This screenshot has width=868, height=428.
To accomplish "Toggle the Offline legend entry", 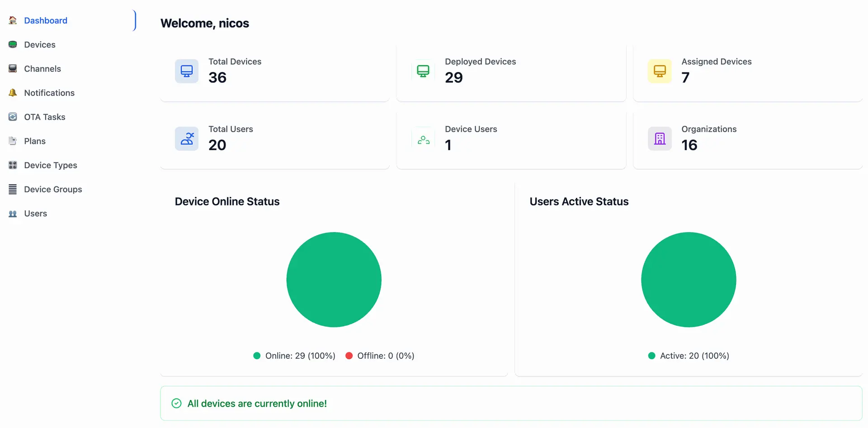I will pos(380,356).
